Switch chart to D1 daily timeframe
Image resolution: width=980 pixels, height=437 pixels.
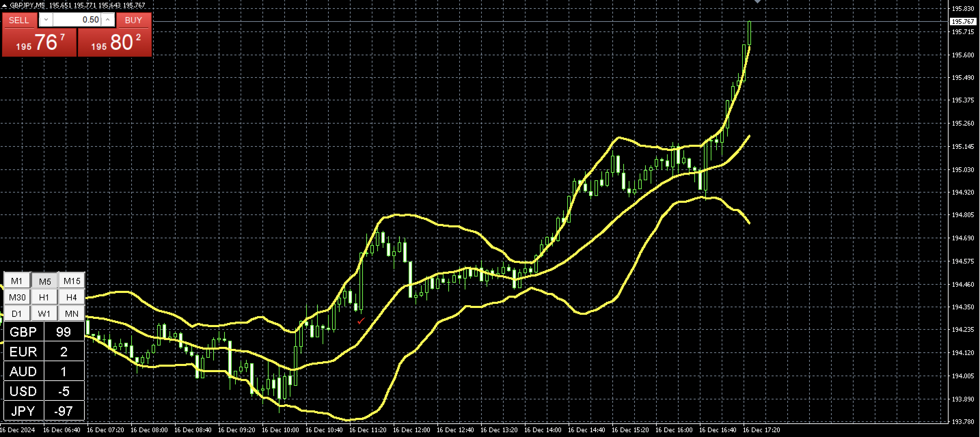tap(17, 313)
